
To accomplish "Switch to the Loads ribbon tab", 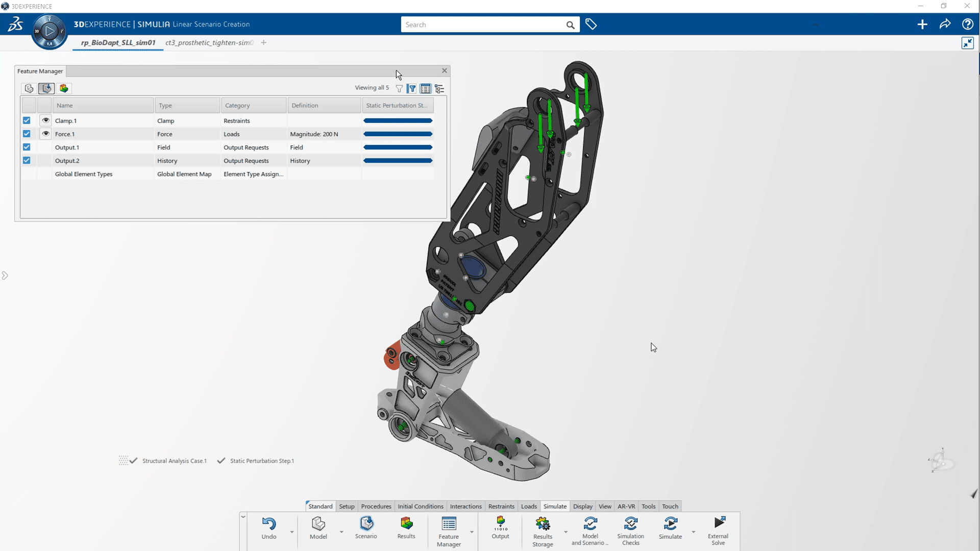I will click(529, 506).
